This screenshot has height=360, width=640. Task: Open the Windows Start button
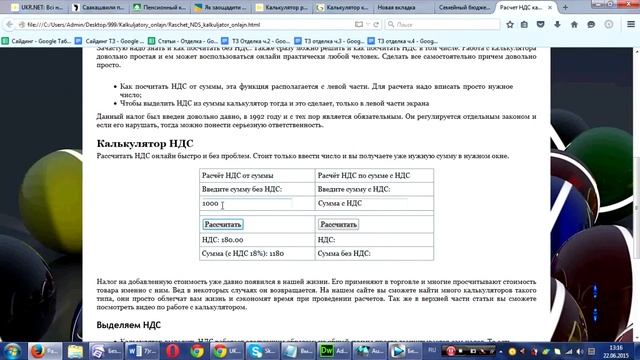[12, 351]
